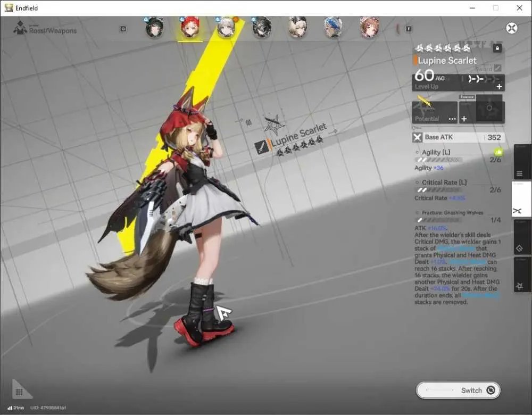
Task: Close the weapon screen with the X icon
Action: tap(512, 28)
